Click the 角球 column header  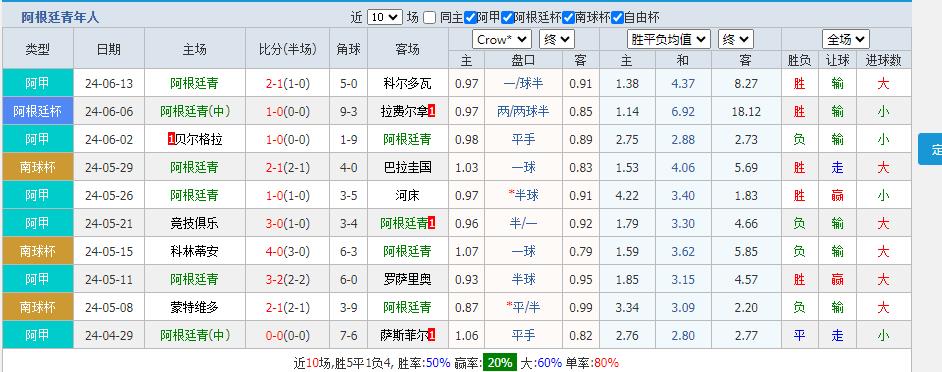(348, 49)
